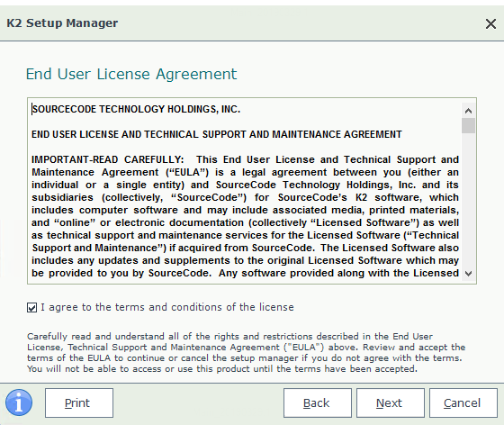This screenshot has height=425, width=504.
Task: Uncheck the license agreement checkbox
Action: click(31, 308)
